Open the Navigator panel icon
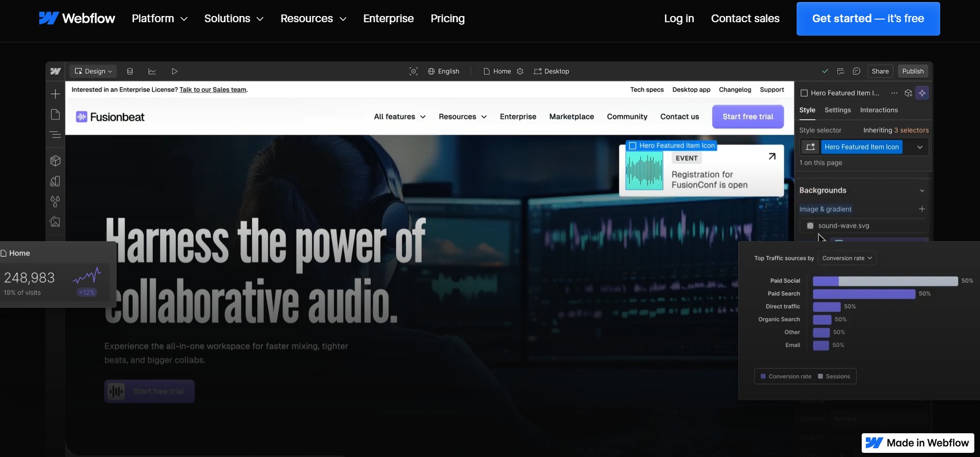 tap(55, 135)
